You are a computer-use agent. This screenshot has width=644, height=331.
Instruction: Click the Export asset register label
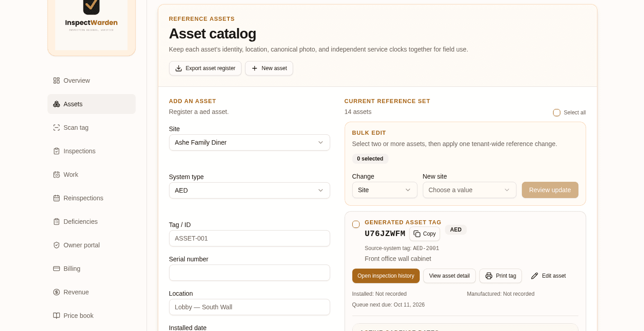[x=210, y=68]
